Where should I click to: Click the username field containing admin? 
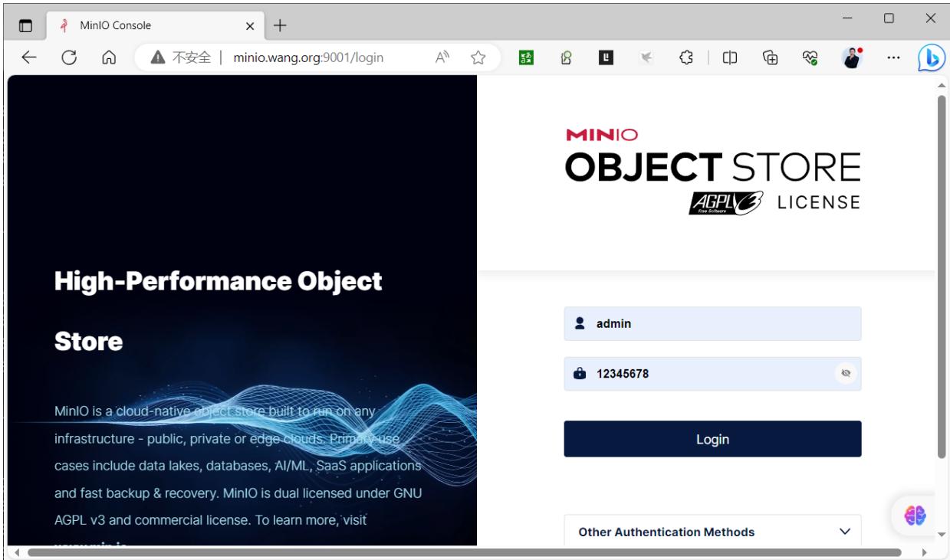712,323
